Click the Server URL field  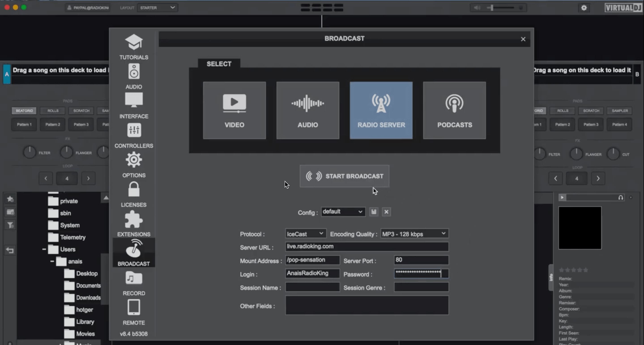[x=367, y=247]
